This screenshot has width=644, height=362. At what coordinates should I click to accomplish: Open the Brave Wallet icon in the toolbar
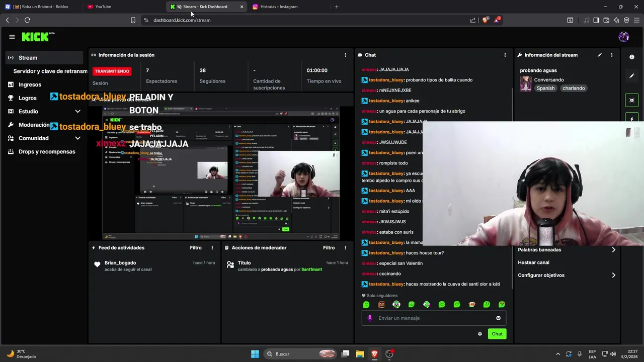point(606,20)
